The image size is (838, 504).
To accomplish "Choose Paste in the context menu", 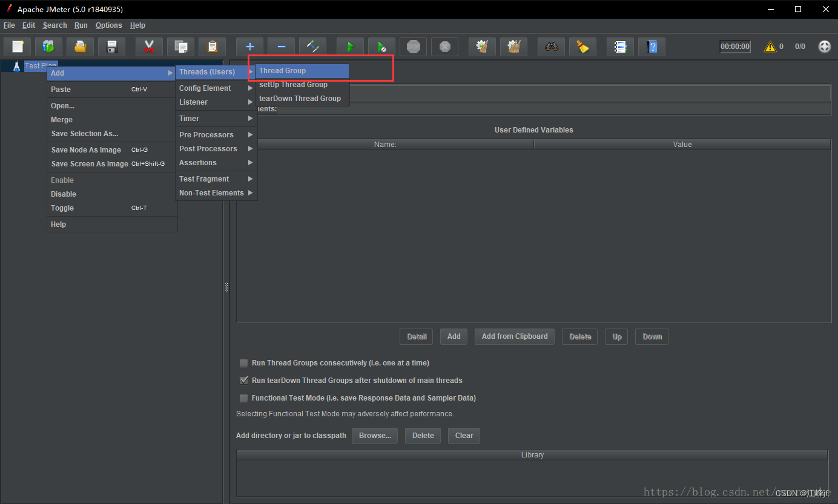I will (x=112, y=90).
